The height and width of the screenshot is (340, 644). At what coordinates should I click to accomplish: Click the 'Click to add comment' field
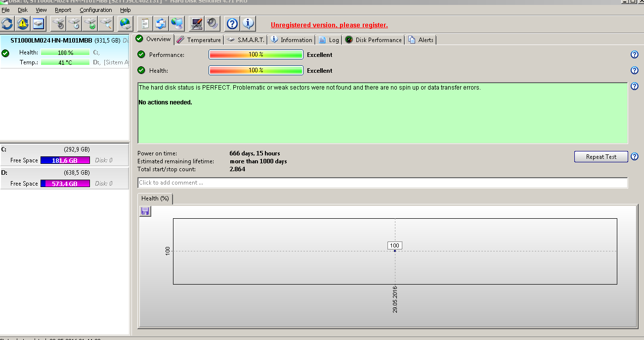382,183
